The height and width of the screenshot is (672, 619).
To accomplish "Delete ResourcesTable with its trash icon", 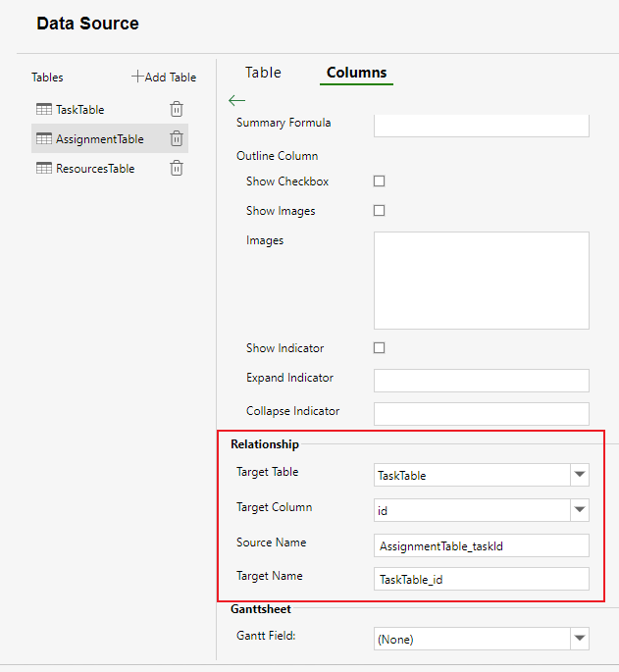I will click(x=177, y=168).
